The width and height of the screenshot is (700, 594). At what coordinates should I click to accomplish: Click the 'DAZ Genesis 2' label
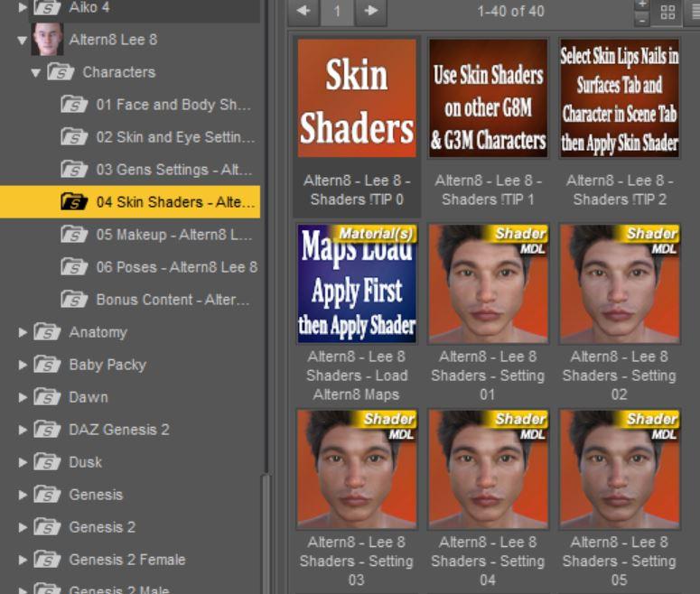coord(119,430)
